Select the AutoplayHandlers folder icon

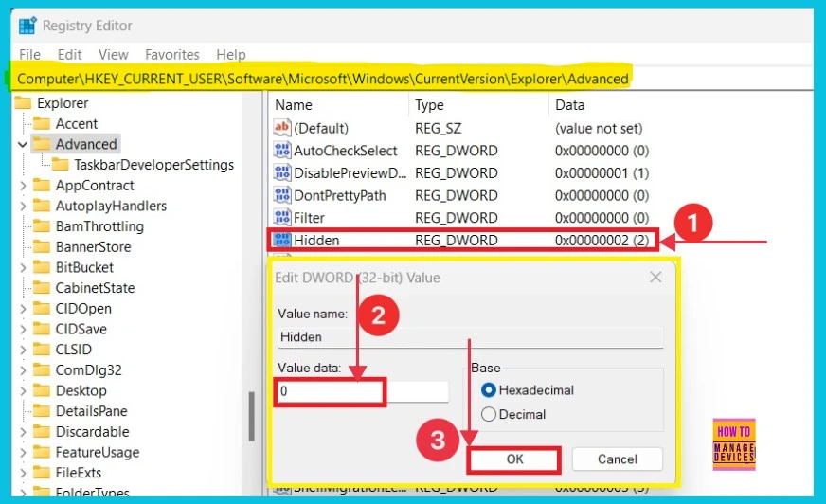click(42, 206)
